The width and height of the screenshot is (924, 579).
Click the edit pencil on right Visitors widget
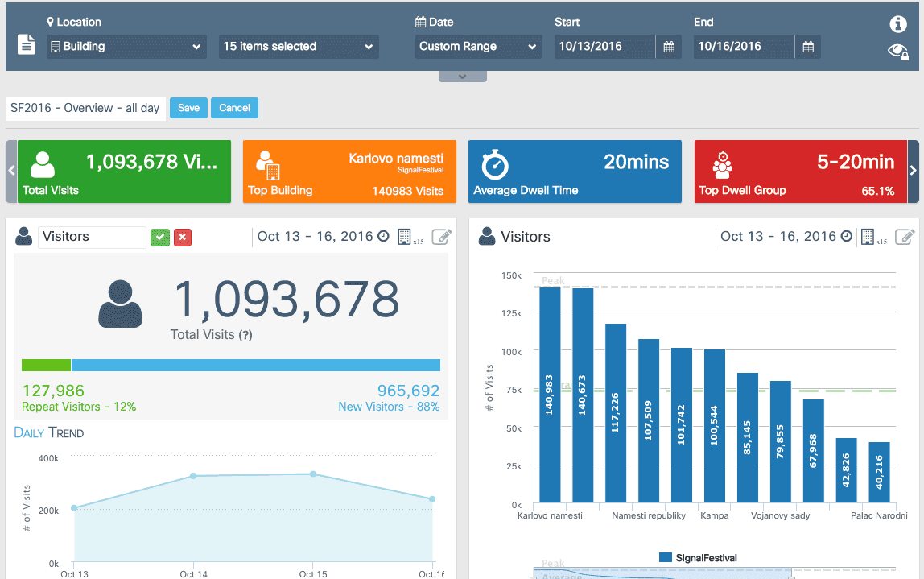coord(905,237)
